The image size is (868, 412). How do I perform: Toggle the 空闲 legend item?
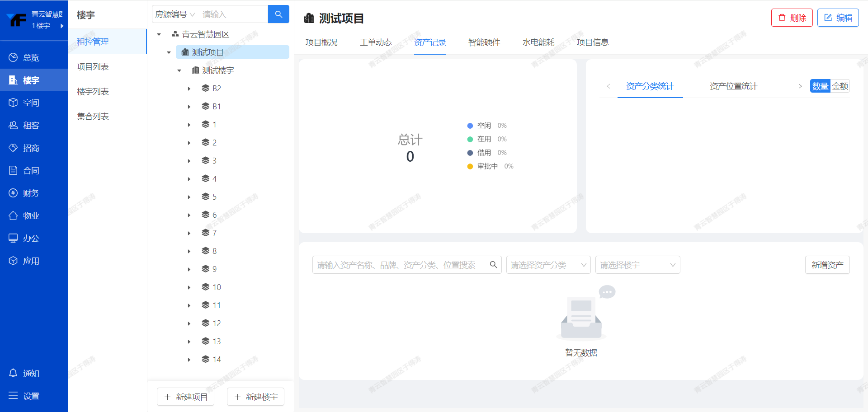(484, 126)
